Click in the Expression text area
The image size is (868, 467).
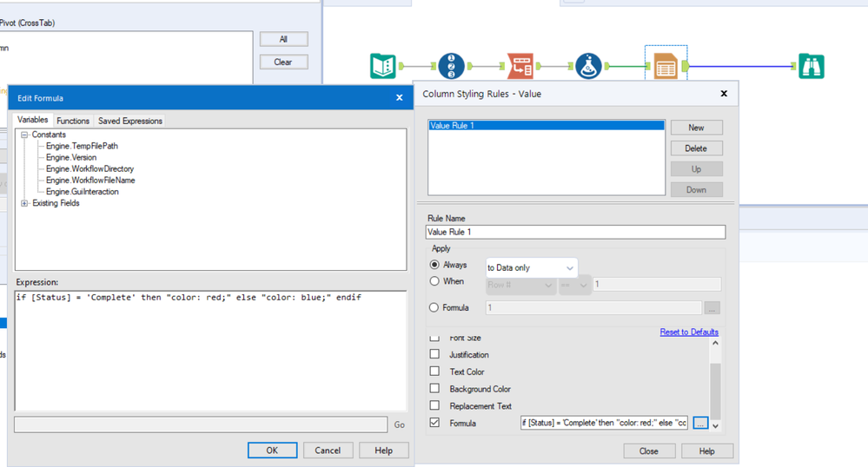[x=210, y=351]
